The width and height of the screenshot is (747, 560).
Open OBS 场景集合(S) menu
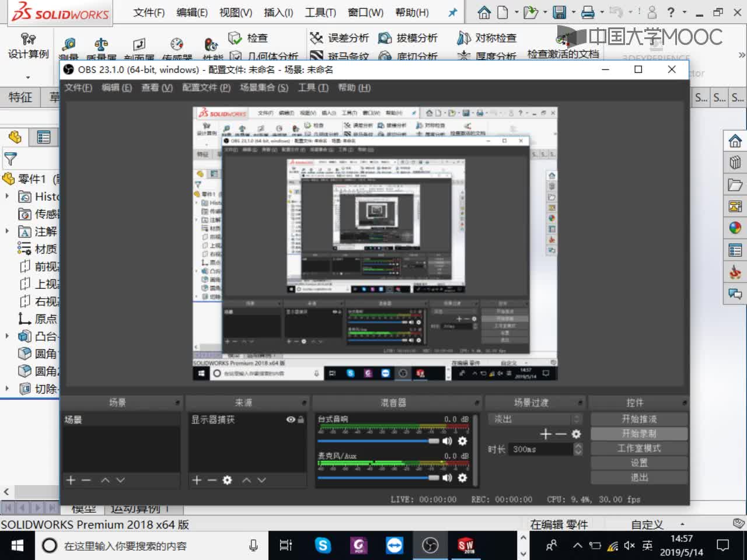click(x=264, y=87)
